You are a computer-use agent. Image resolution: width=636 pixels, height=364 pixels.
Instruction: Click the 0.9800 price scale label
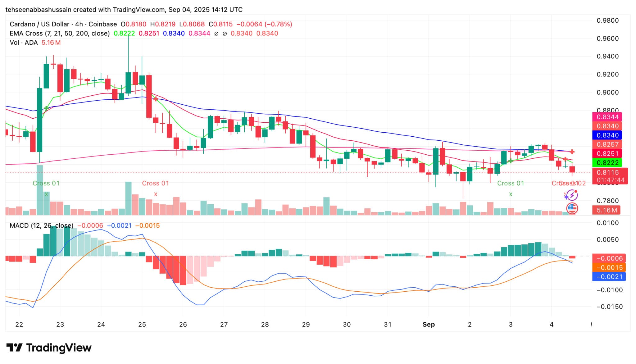(x=608, y=20)
